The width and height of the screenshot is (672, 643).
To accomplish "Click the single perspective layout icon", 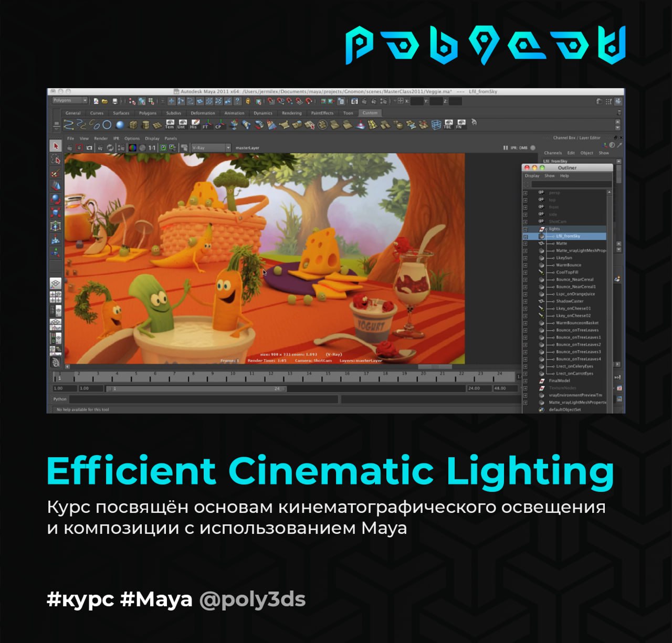I will coord(56,283).
